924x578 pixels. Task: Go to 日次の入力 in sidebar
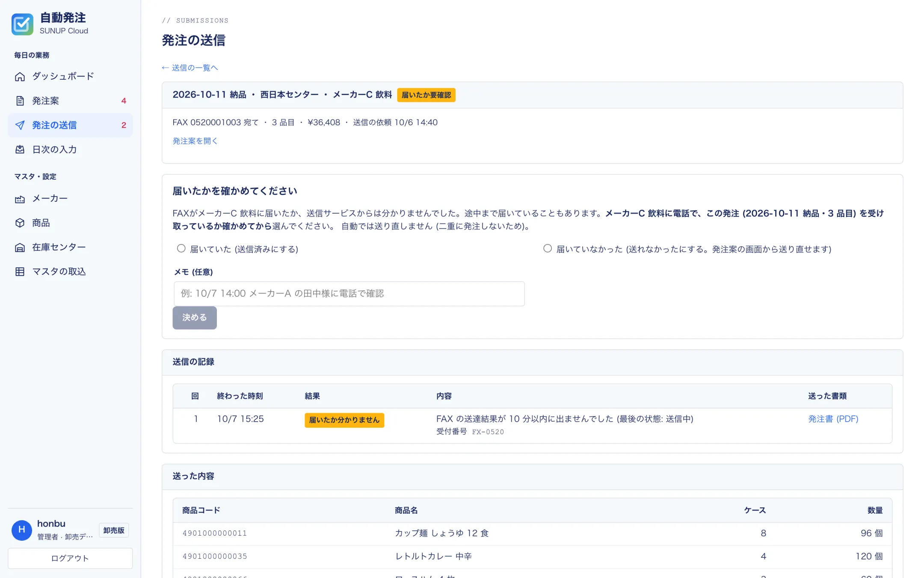[70, 150]
